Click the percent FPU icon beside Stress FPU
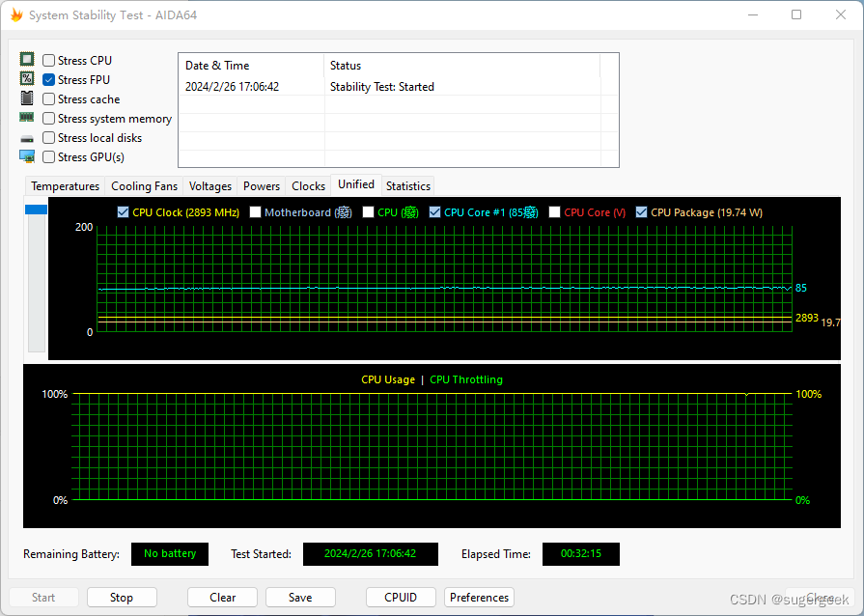This screenshot has width=864, height=616. point(27,78)
